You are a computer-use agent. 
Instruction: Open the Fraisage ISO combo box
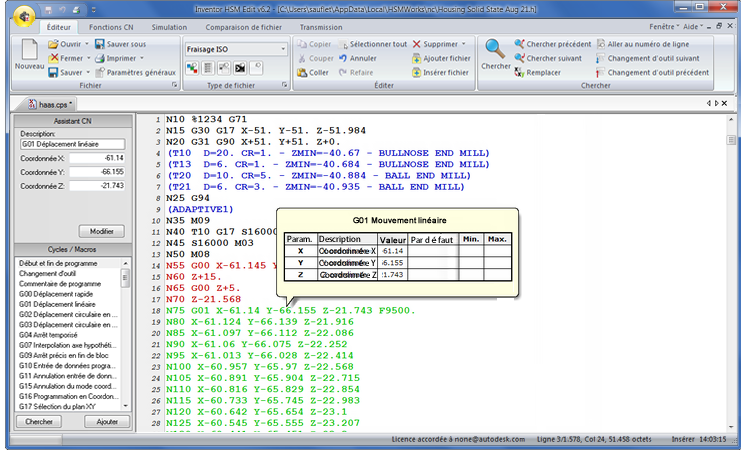pyautogui.click(x=236, y=49)
